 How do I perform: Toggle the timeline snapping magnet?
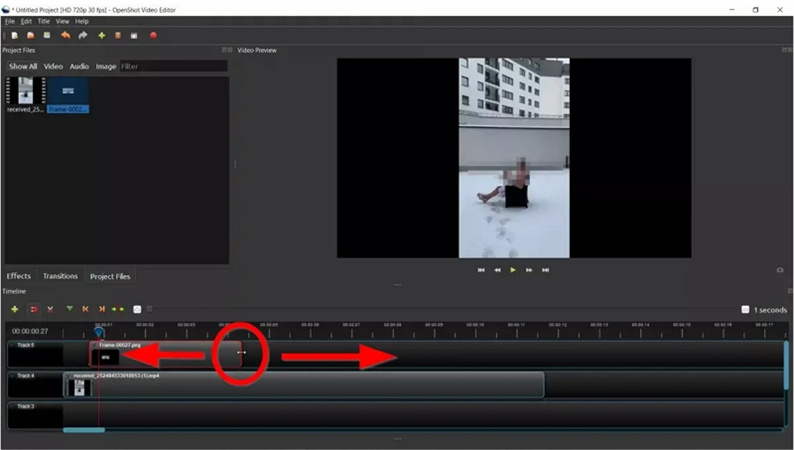click(x=33, y=309)
